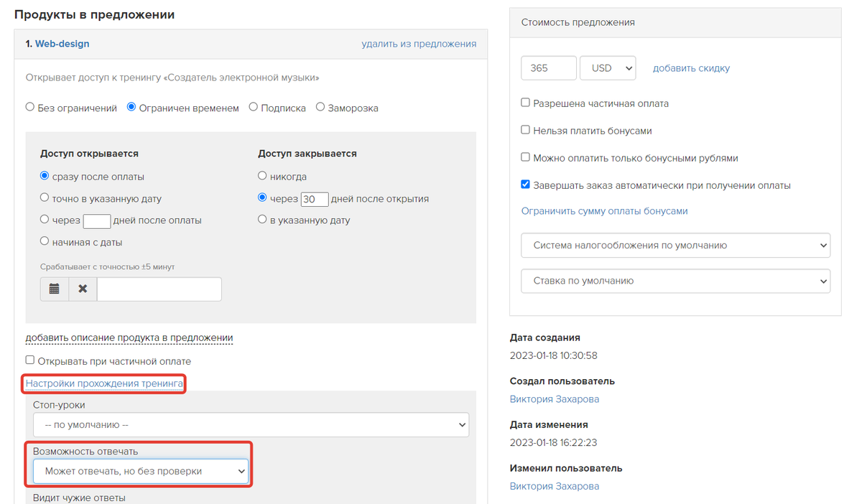
Task: Click 'удалить из предложения' link
Action: 419,44
